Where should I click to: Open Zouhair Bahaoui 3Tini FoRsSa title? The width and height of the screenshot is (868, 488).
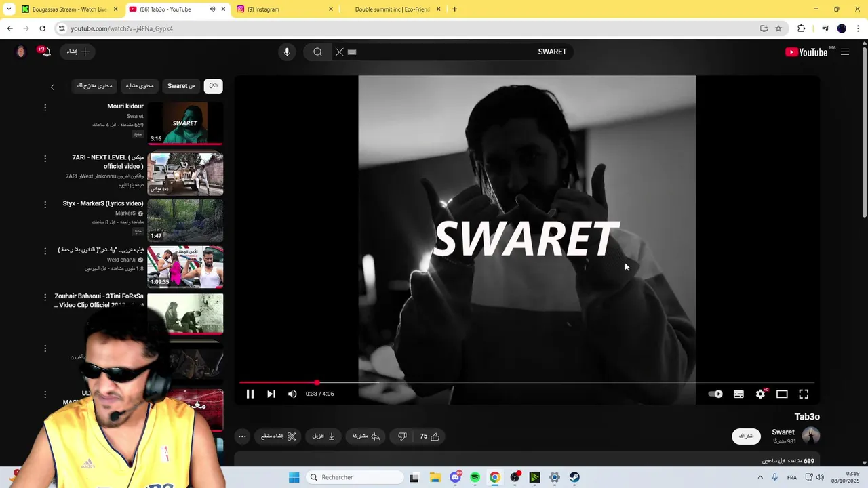coord(99,301)
